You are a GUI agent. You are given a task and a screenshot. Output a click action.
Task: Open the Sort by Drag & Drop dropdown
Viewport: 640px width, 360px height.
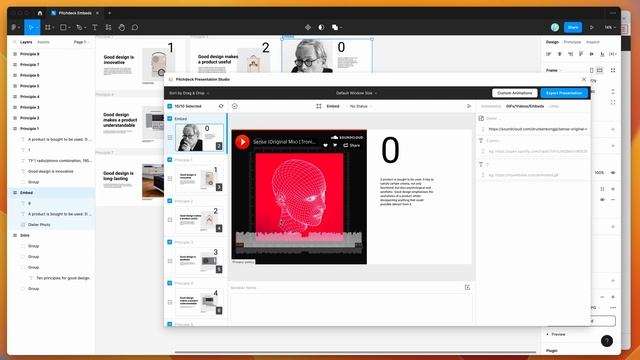click(189, 93)
